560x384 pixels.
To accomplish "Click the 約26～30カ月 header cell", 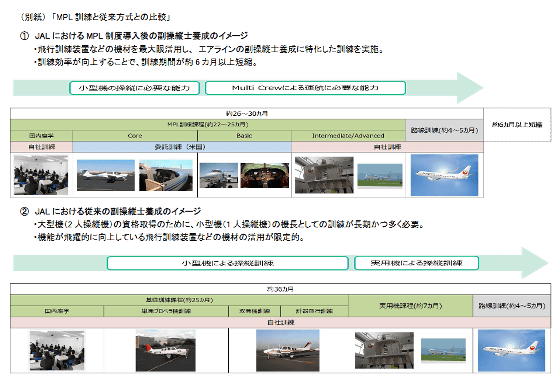I will pyautogui.click(x=247, y=114).
